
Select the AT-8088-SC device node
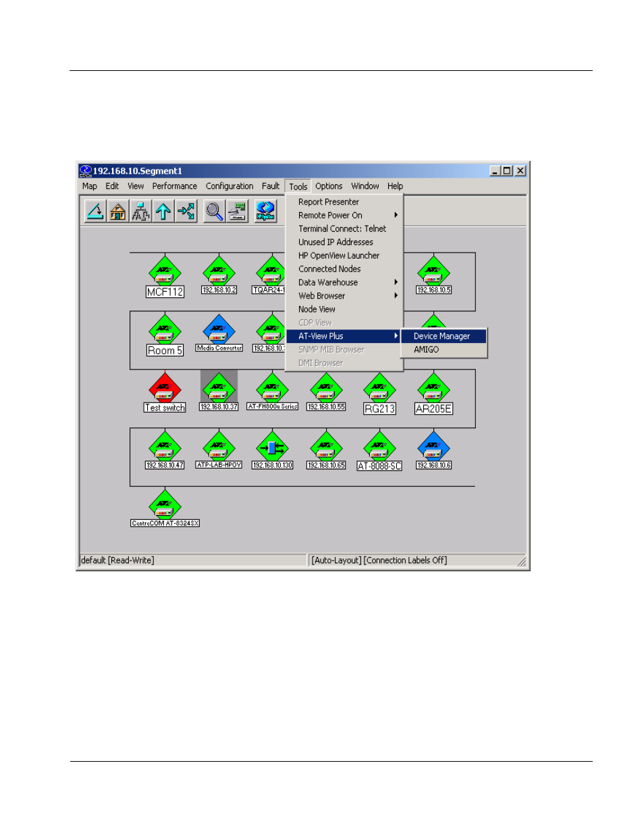point(379,452)
